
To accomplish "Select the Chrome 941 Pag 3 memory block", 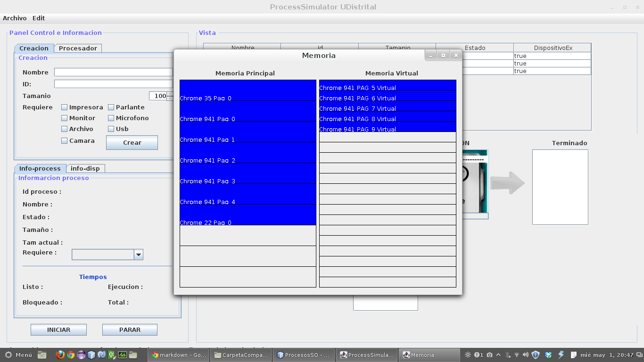I will pyautogui.click(x=248, y=173).
